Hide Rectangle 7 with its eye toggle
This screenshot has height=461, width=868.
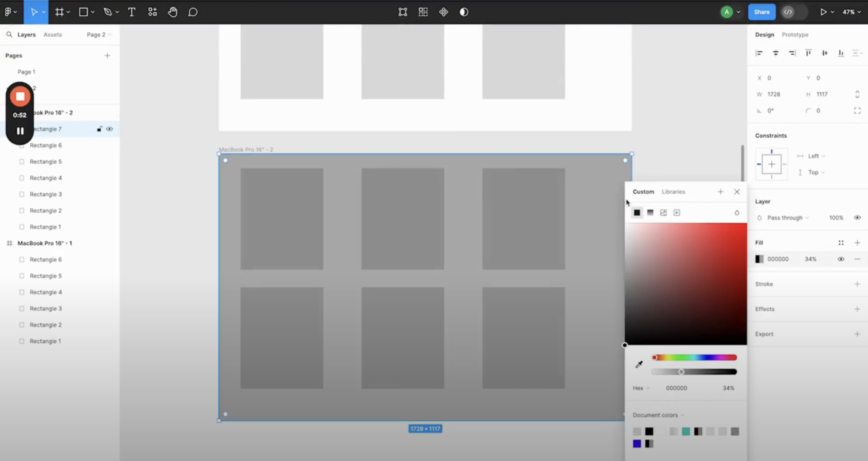click(x=110, y=129)
